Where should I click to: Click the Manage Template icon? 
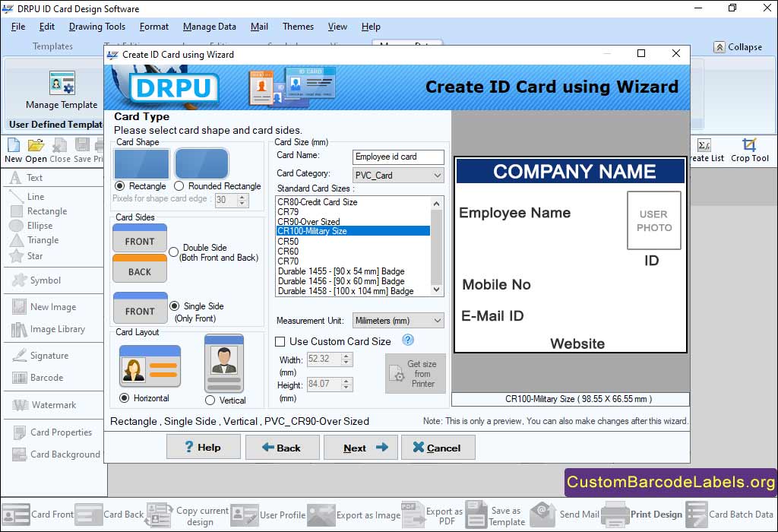tap(62, 83)
